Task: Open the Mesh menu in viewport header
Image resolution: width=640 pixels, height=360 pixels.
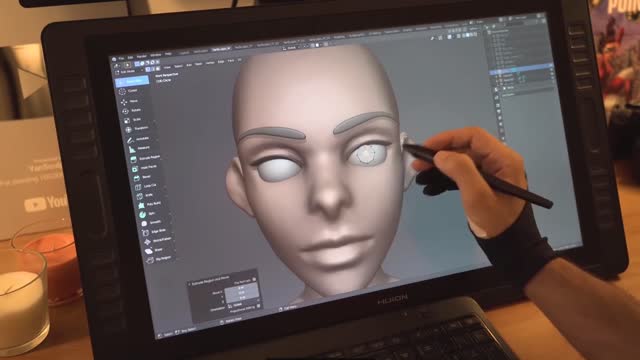Action: 198,64
